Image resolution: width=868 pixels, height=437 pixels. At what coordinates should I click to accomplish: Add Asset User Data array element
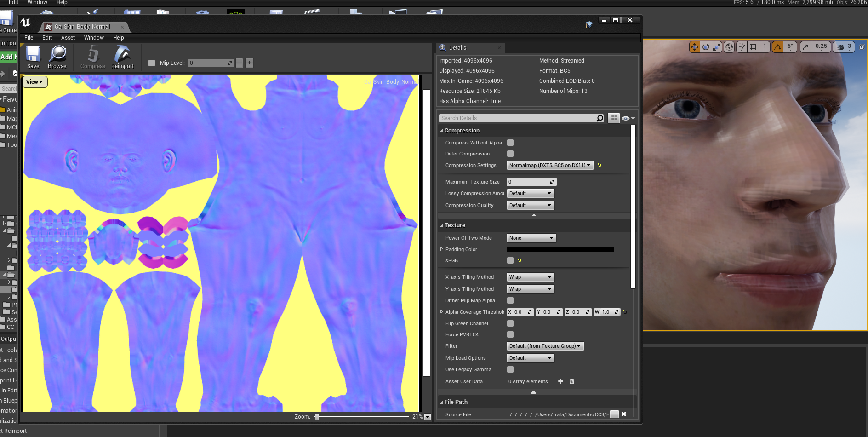click(x=560, y=381)
